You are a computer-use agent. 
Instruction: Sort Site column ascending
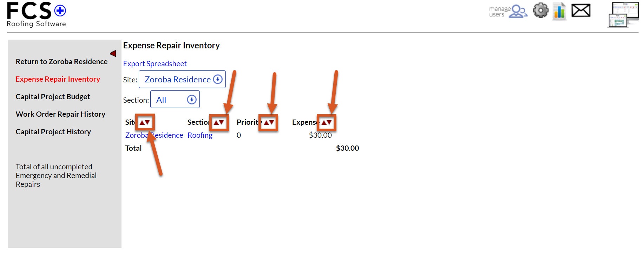pos(142,122)
